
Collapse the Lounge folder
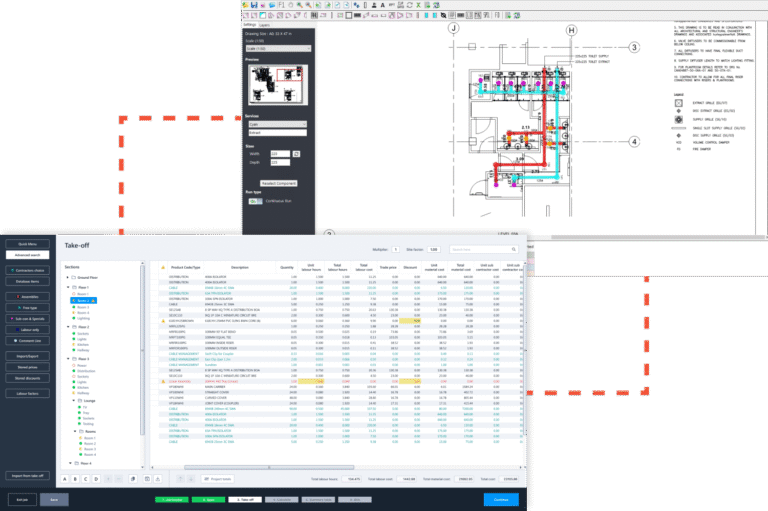pyautogui.click(x=74, y=400)
